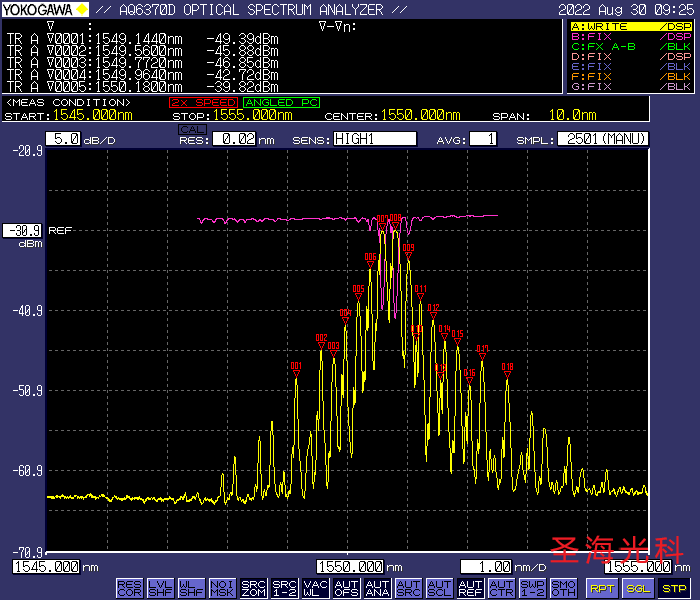700x600 pixels.
Task: Select peak marker 005 on the trace
Action: point(358,293)
